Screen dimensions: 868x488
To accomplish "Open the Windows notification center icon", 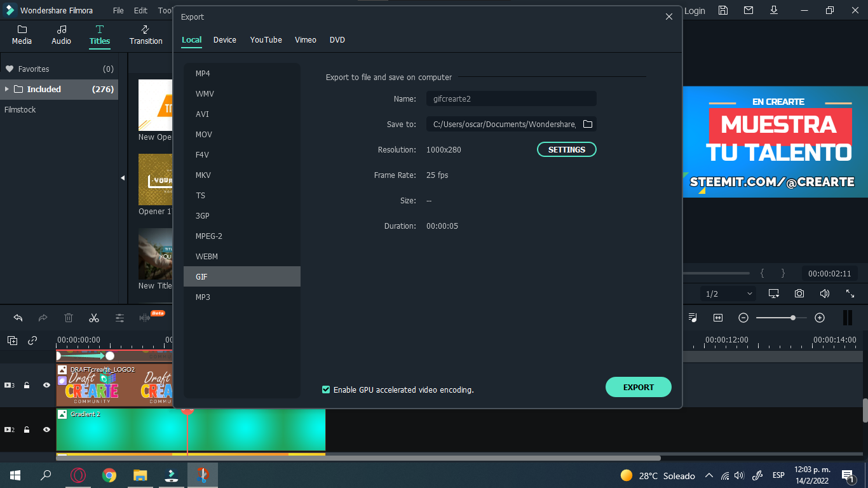I will 847,475.
